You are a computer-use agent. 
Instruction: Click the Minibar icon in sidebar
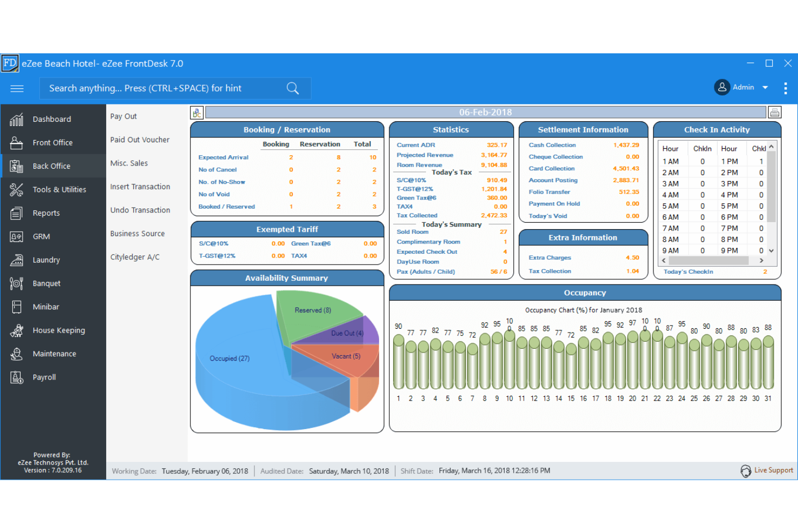(x=17, y=307)
